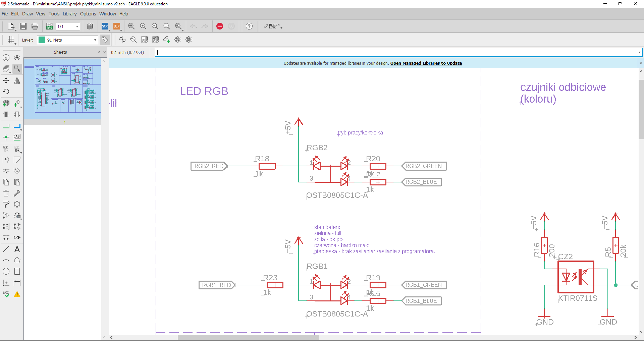This screenshot has width=644, height=341.
Task: Open the Draw menu
Action: [28, 14]
